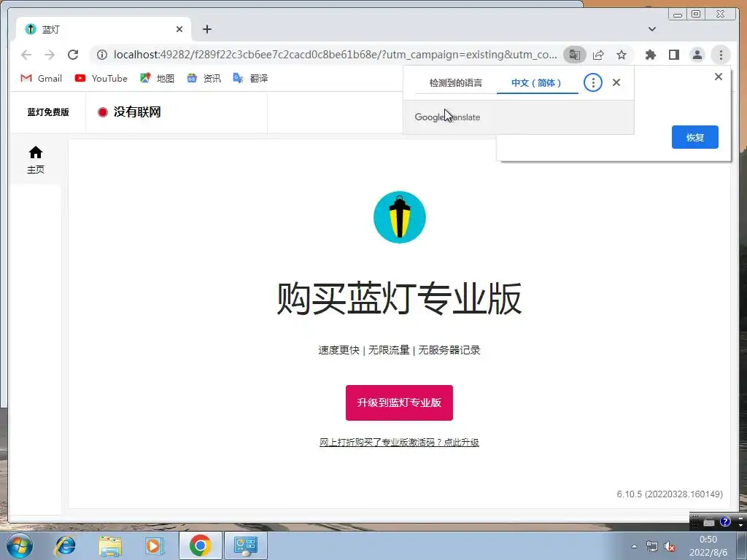The image size is (747, 560).
Task: Click the muted volume tray icon
Action: (670, 547)
